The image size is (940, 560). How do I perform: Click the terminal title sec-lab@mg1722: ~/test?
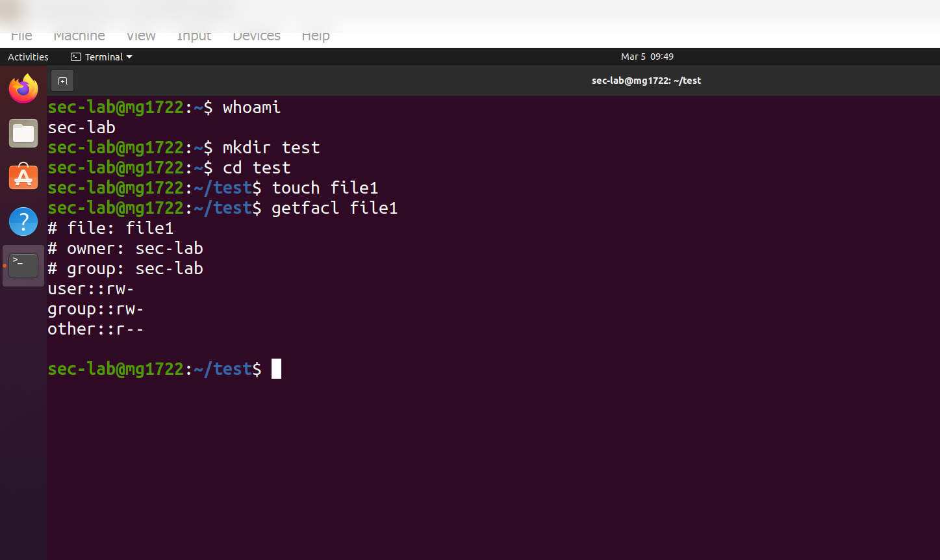[x=646, y=81]
